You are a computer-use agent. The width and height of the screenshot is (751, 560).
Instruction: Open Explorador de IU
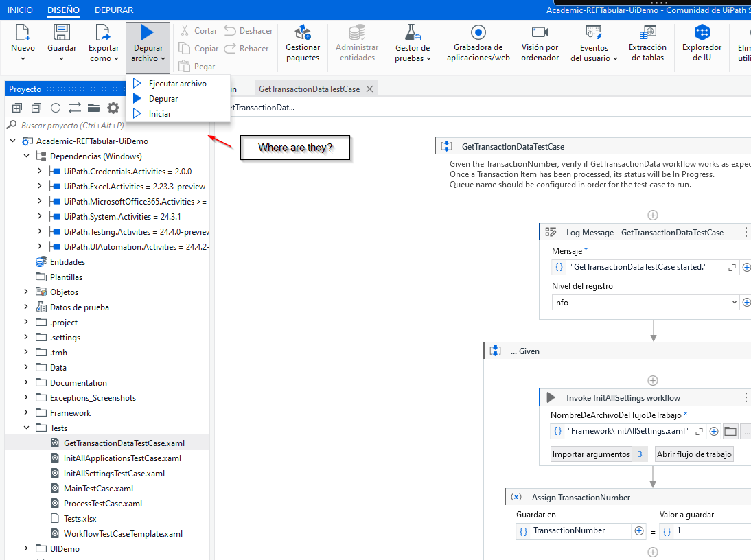pyautogui.click(x=702, y=43)
